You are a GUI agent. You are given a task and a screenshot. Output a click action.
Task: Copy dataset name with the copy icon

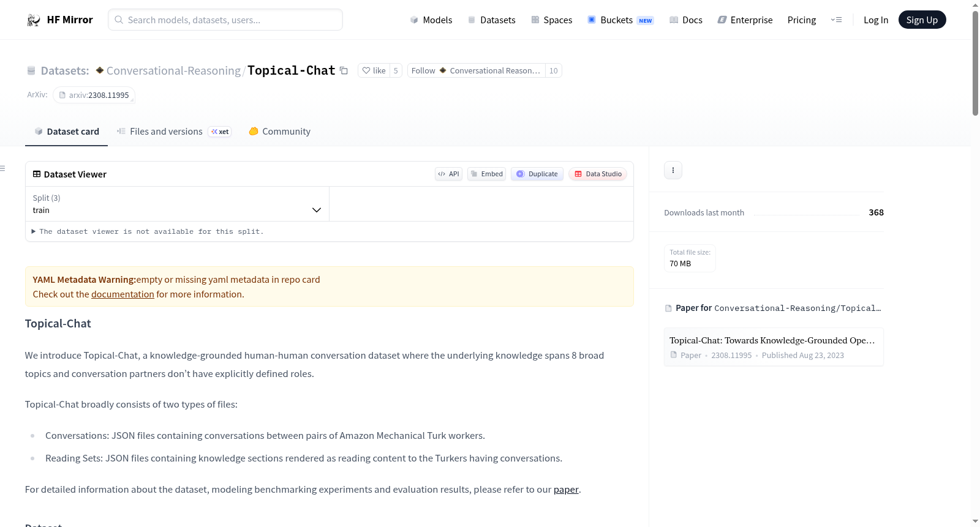pyautogui.click(x=344, y=71)
